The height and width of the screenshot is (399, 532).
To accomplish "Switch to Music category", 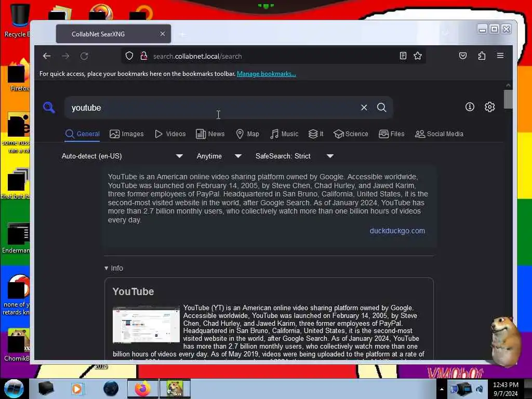I will (x=284, y=134).
